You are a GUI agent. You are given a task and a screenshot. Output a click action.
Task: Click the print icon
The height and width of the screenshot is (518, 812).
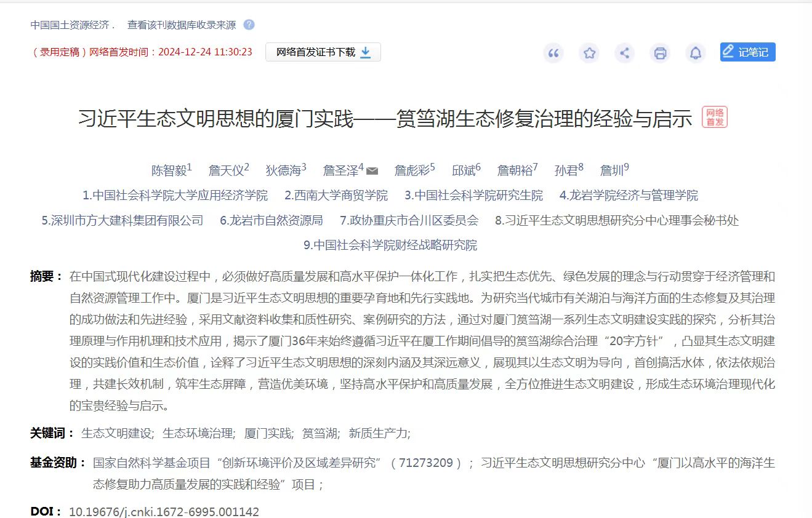(x=660, y=54)
